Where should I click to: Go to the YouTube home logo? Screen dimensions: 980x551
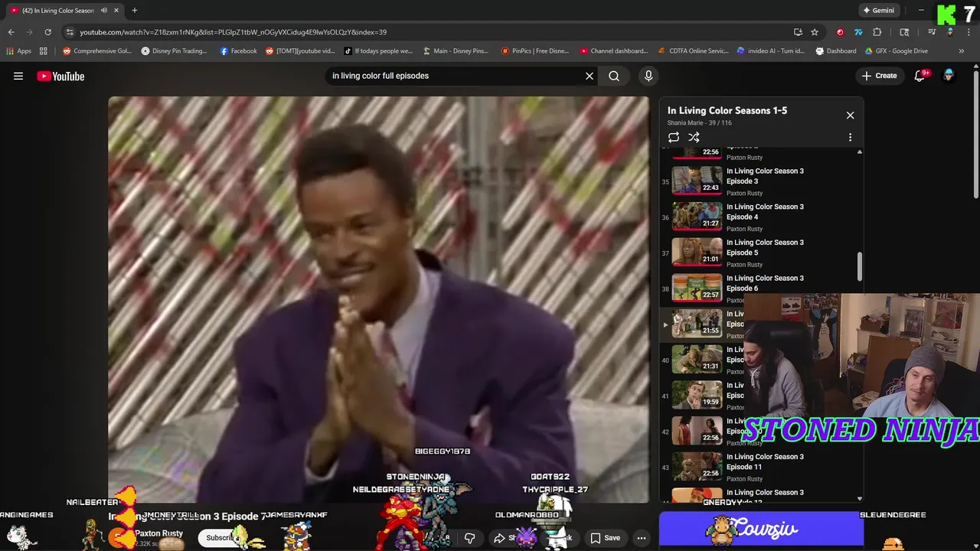pyautogui.click(x=60, y=76)
